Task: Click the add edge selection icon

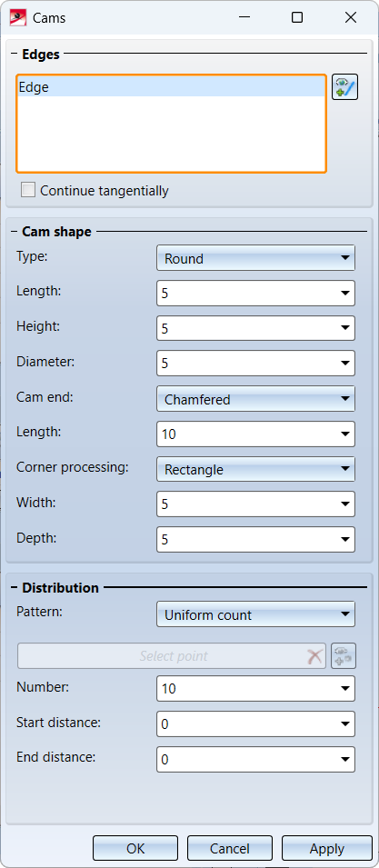Action: 344,87
